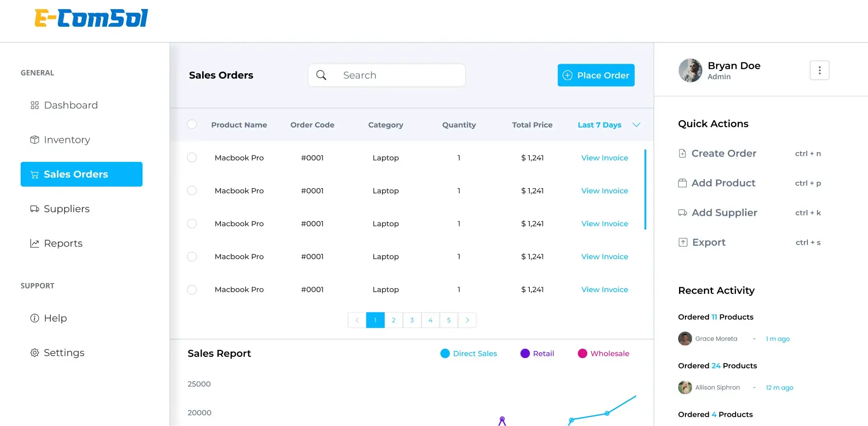
Task: Click the 'ctrl + n' shortcut text
Action: (x=808, y=153)
